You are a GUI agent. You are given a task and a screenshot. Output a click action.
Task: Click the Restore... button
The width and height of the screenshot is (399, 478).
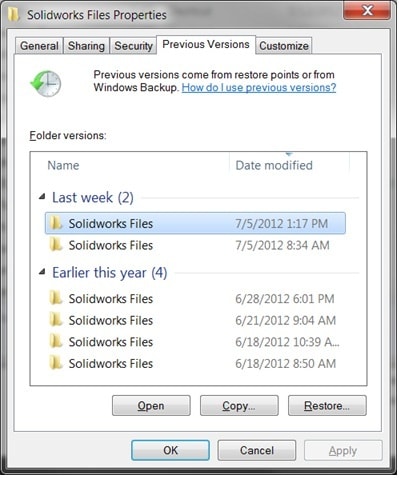point(327,406)
